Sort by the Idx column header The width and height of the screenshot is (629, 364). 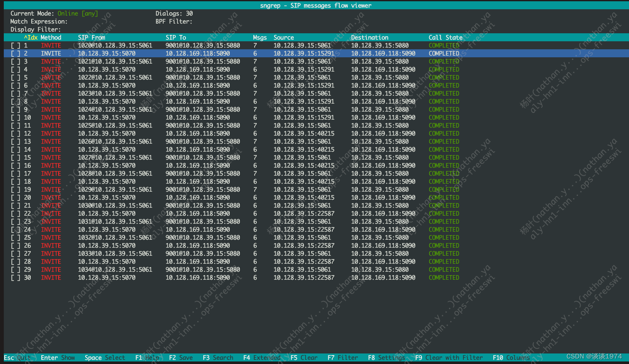pos(31,37)
